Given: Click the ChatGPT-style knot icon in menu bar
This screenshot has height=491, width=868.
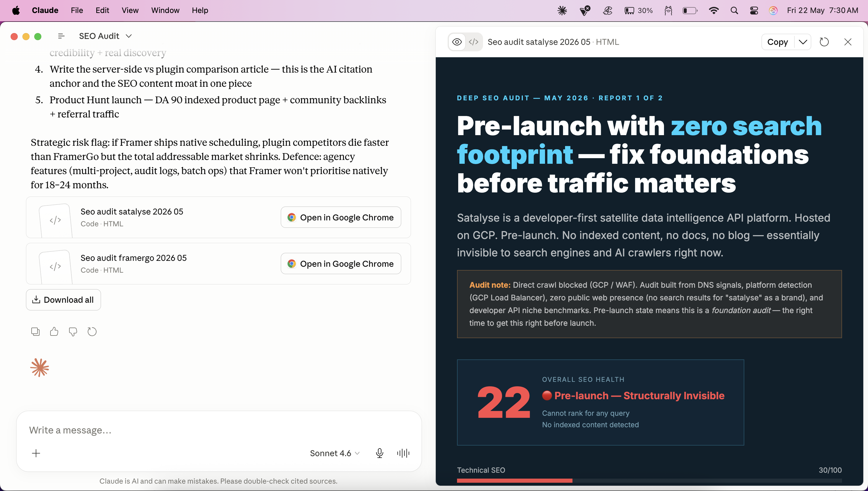Looking at the screenshot, I should pos(607,10).
